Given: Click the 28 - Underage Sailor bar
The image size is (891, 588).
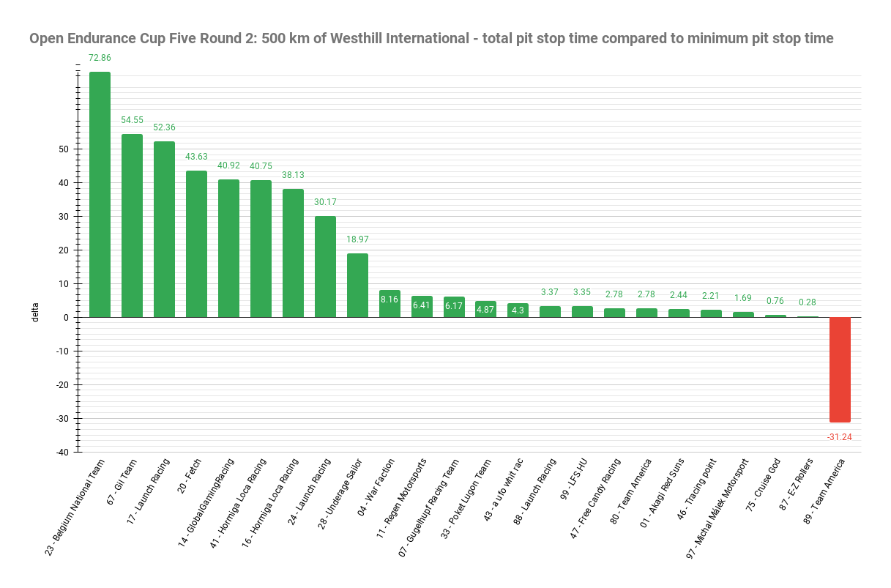Looking at the screenshot, I should (357, 285).
